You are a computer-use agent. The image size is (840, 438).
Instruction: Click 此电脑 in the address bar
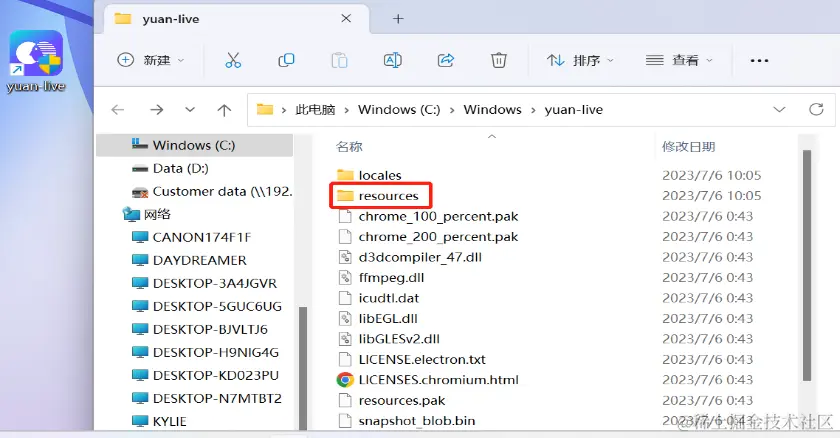[x=315, y=110]
